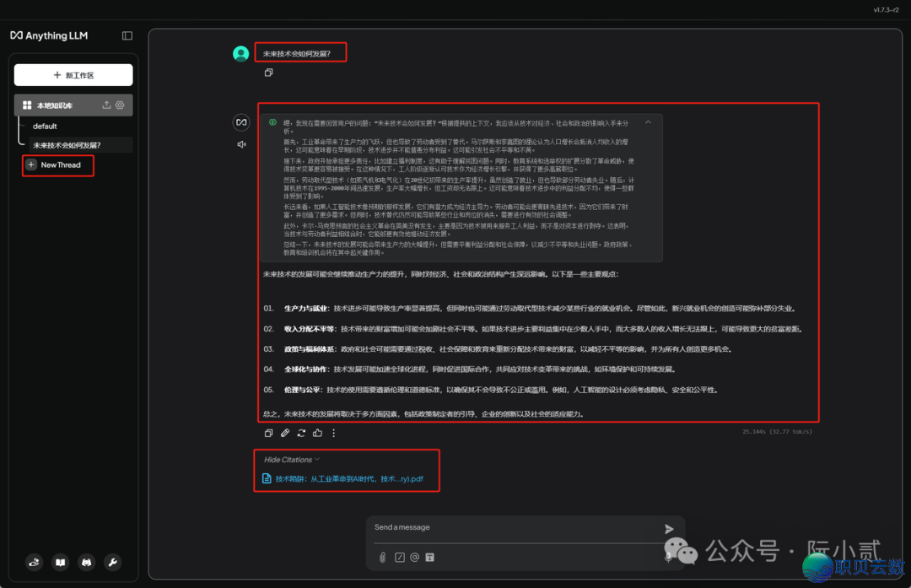The image size is (911, 588).
Task: Click the paperclip attachment icon in message bar
Action: click(382, 557)
